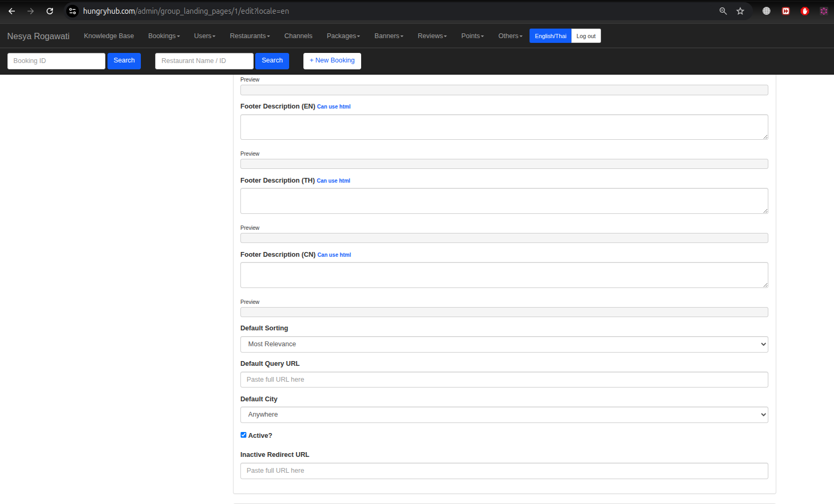The height and width of the screenshot is (504, 834).
Task: Open the Default Sorting dropdown
Action: click(504, 344)
